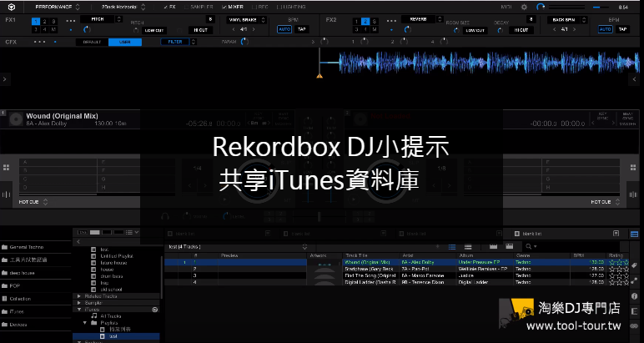
Task: Toggle FX1 BPM AUTO mode
Action: (x=284, y=29)
